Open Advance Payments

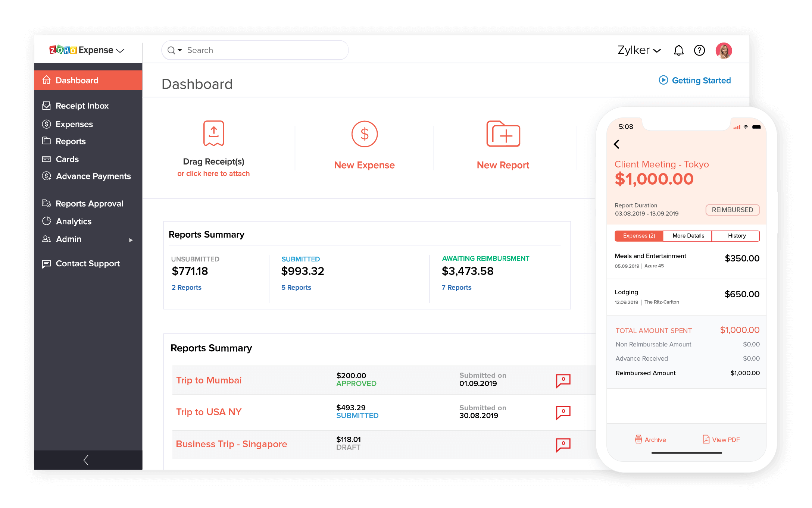pyautogui.click(x=93, y=176)
